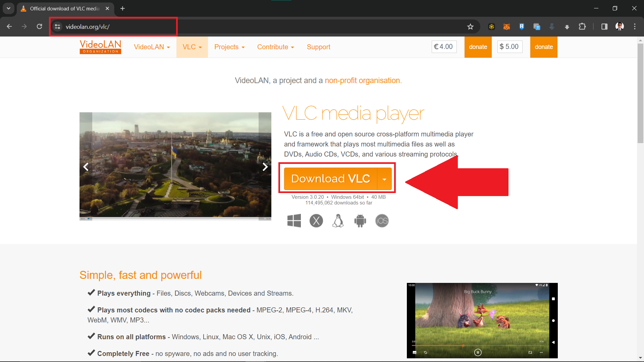Image resolution: width=644 pixels, height=362 pixels.
Task: Open the non-profit organisation link
Action: [363, 80]
